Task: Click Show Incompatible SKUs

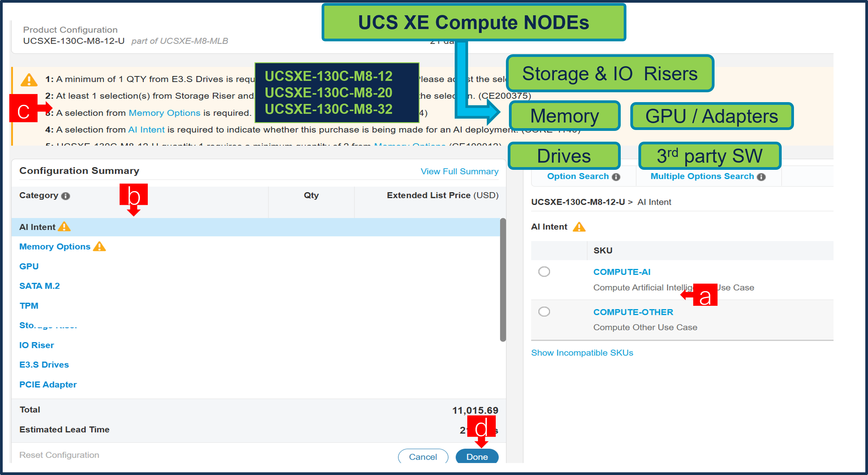Action: [582, 353]
